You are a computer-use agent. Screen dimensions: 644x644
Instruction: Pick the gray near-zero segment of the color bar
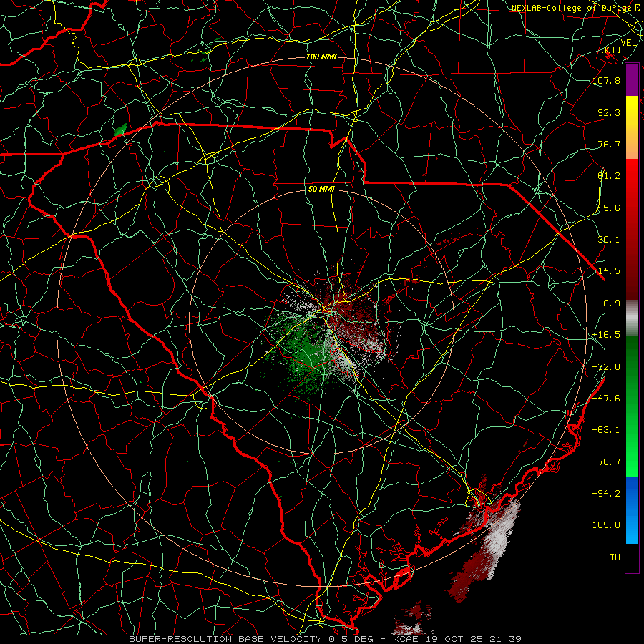[632, 318]
